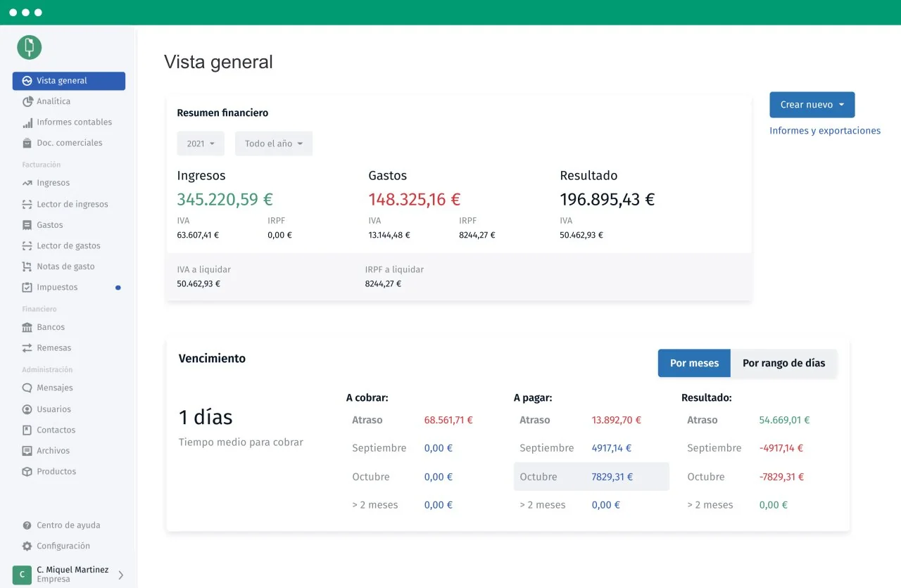Open the 2021 year dropdown

point(201,143)
